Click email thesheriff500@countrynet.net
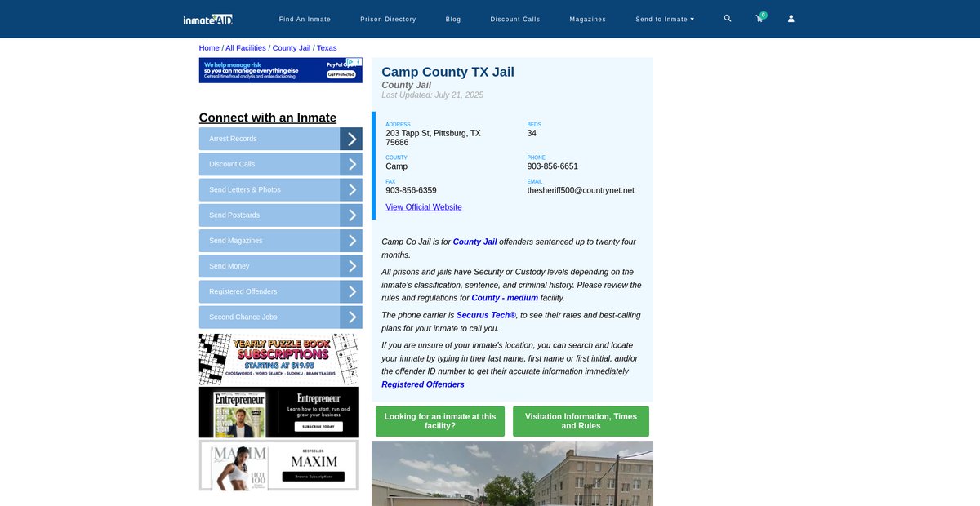Image resolution: width=980 pixels, height=506 pixels. coord(581,190)
